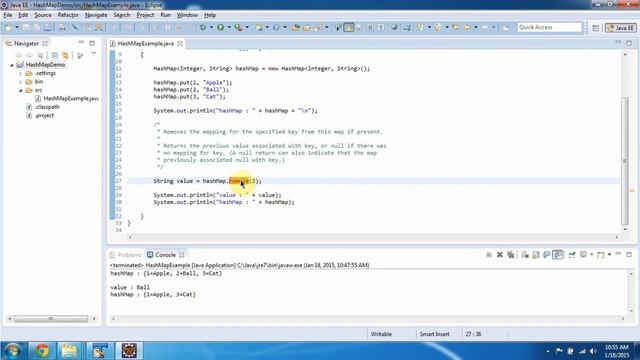
Task: Maximize the Navigator panel
Action: 92,43
